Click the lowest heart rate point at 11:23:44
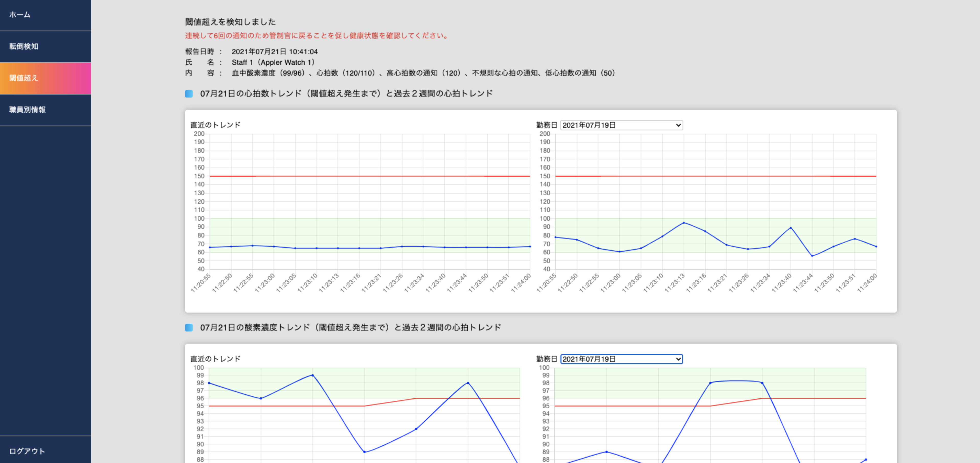 [x=812, y=256]
